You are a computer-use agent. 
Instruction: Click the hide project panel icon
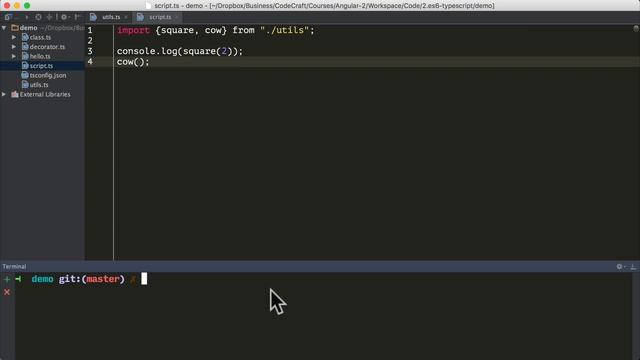click(77, 17)
